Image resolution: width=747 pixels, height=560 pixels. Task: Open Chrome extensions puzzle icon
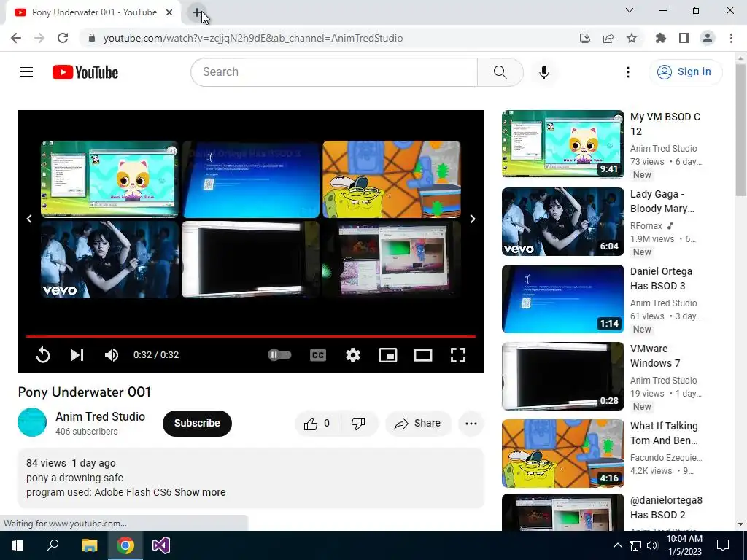pyautogui.click(x=661, y=38)
